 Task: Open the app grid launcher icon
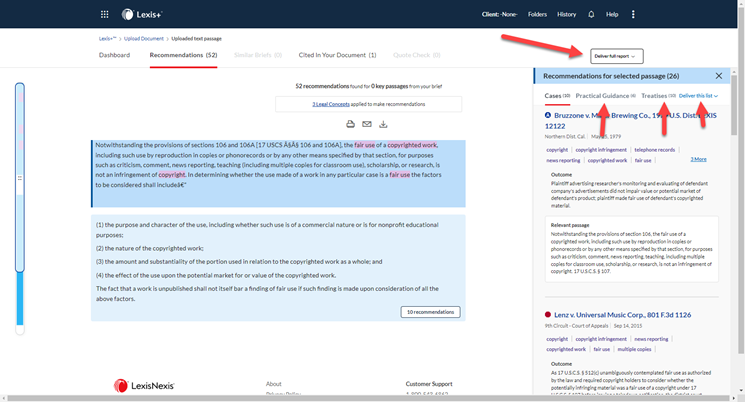[x=105, y=14]
